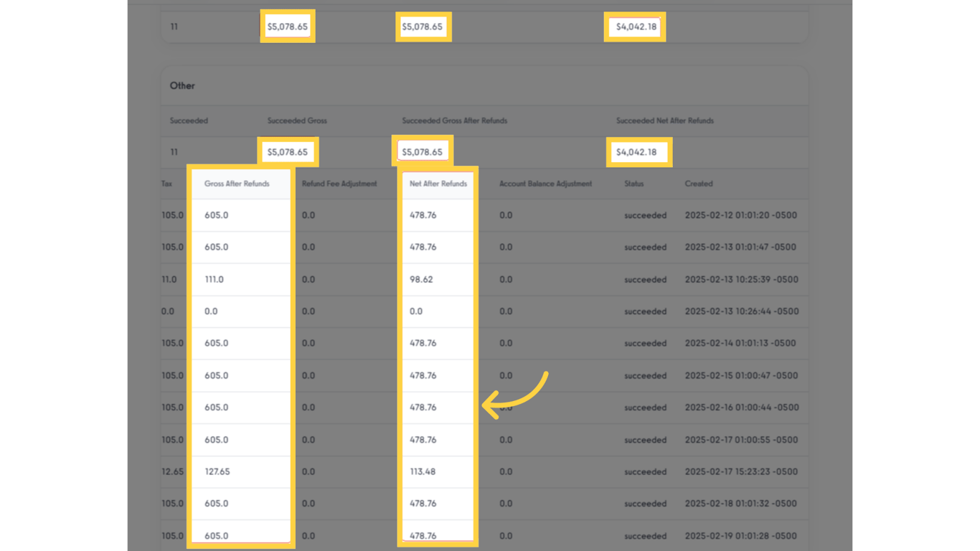Click the 'Succeeded Gross' column label
980x551 pixels.
coord(296,121)
